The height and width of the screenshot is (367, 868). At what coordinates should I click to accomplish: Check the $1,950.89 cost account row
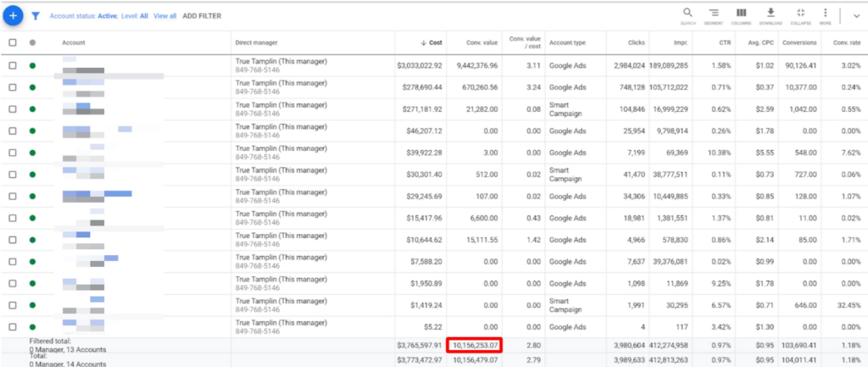click(x=13, y=283)
